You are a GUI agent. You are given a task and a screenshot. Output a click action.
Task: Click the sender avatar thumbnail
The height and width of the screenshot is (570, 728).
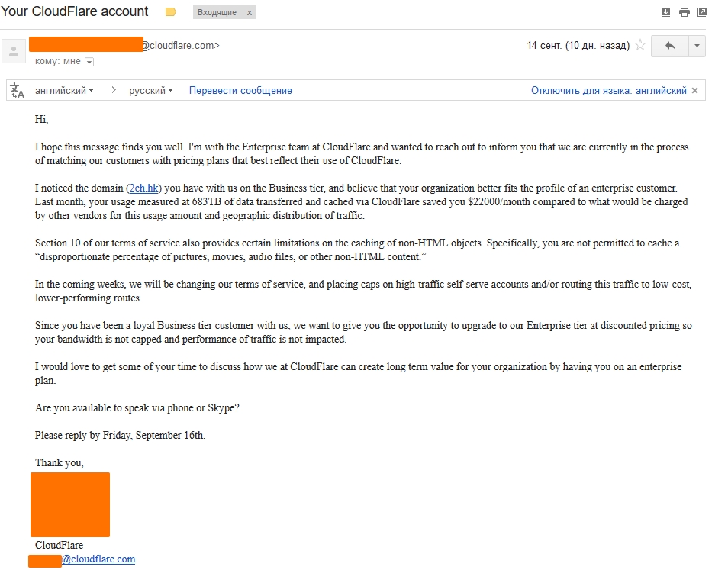(x=14, y=51)
